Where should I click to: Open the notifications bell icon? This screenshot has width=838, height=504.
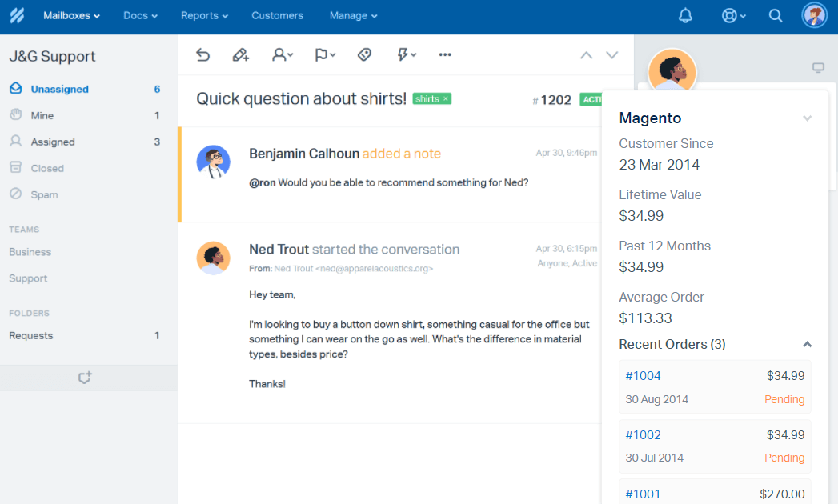(x=685, y=16)
